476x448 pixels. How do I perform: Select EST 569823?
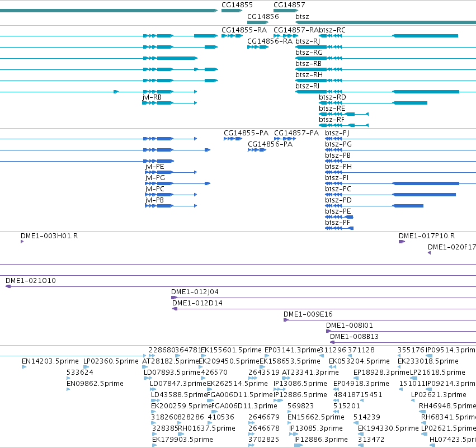(289, 412)
